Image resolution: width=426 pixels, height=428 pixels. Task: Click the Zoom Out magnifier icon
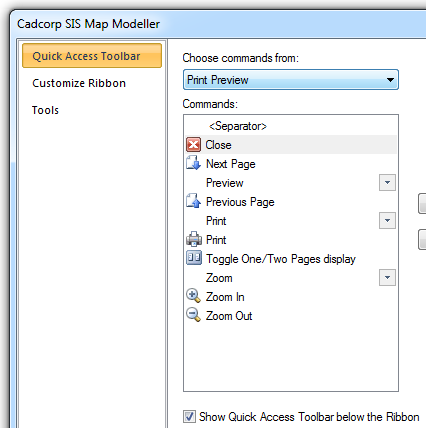click(x=193, y=315)
